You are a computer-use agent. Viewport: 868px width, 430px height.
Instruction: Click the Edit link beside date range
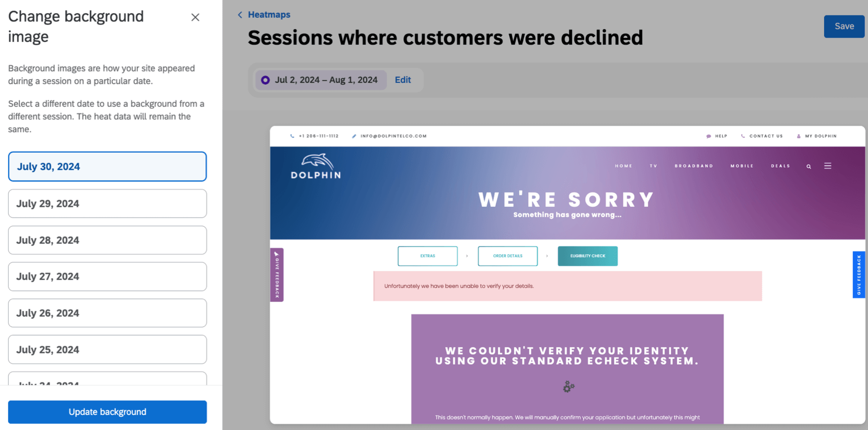[402, 80]
